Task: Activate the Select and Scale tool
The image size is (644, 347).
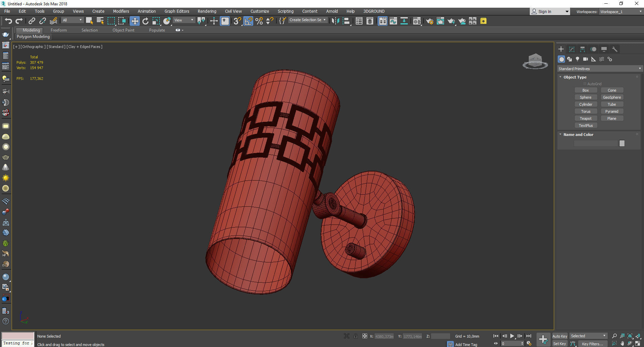Action: (x=156, y=21)
